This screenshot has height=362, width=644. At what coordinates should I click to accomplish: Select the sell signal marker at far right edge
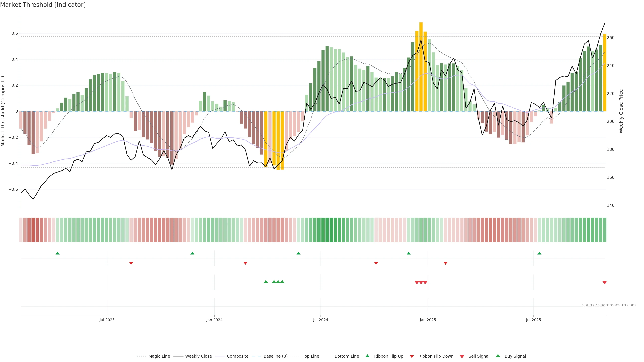[x=604, y=283]
